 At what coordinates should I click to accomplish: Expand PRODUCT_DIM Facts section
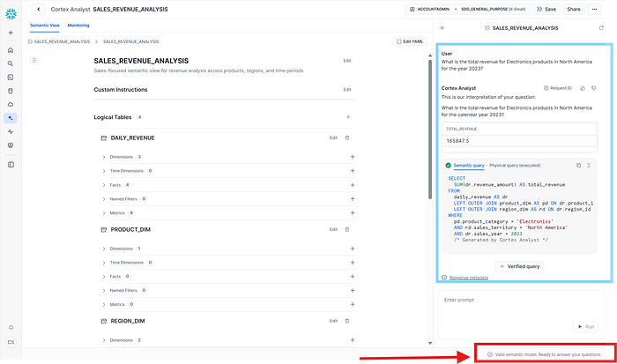104,277
